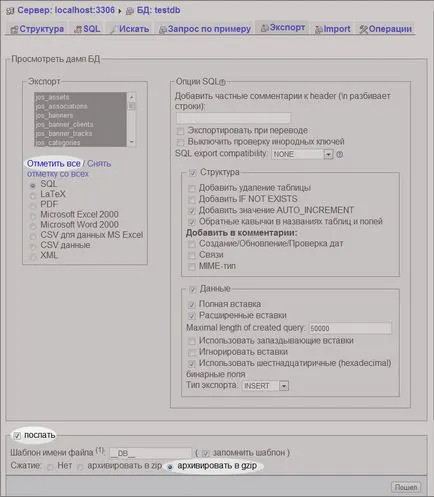Click the Шаблон имени файла input field
This screenshot has width=434, height=497.
click(x=151, y=453)
